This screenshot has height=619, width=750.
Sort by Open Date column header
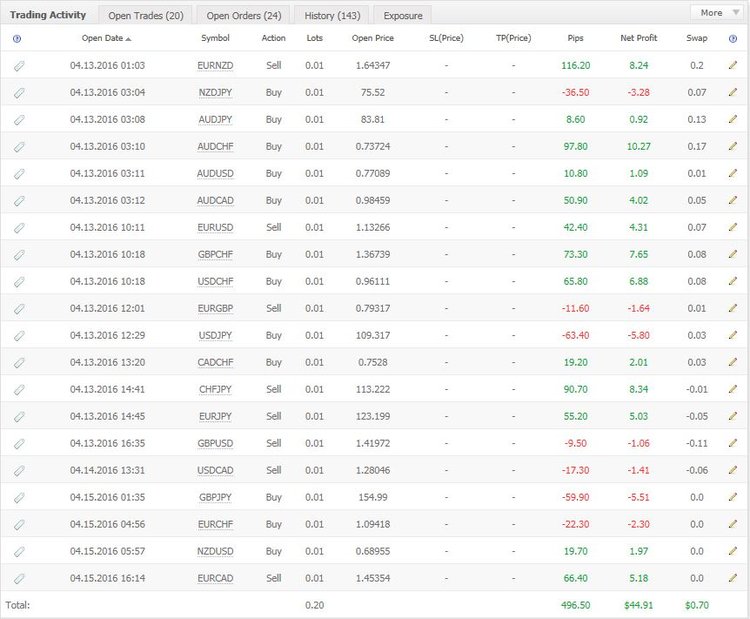[x=106, y=38]
